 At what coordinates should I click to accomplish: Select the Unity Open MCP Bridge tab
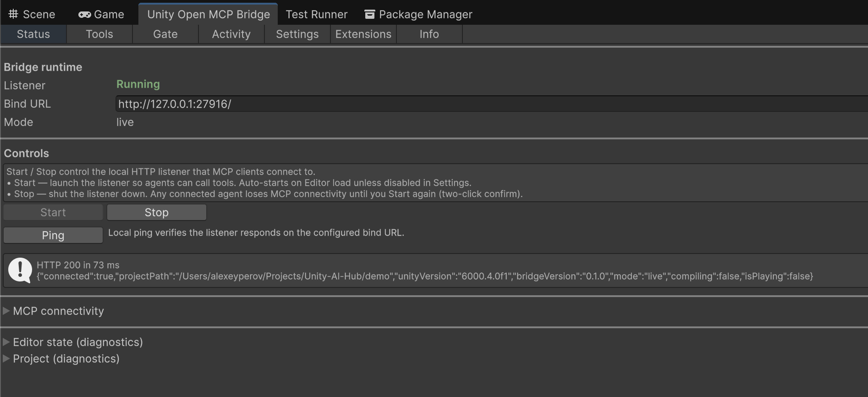pos(209,14)
